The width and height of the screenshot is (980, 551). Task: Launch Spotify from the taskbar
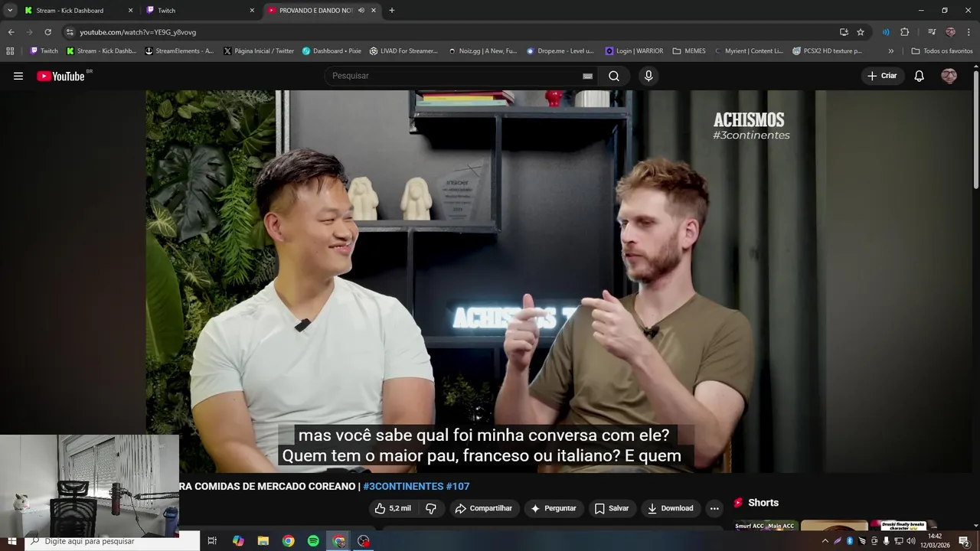313,541
